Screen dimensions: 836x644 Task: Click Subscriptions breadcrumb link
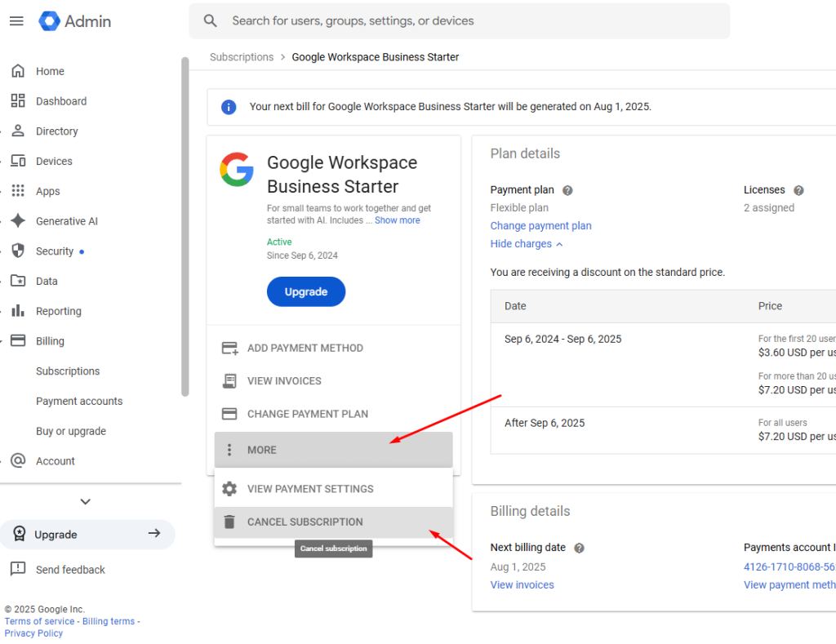pyautogui.click(x=242, y=57)
